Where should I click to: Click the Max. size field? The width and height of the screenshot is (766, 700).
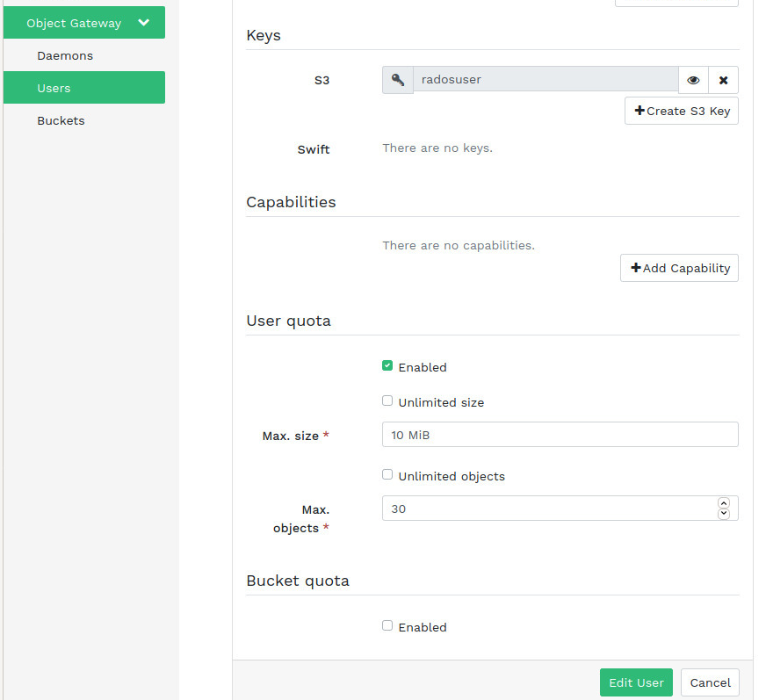560,435
